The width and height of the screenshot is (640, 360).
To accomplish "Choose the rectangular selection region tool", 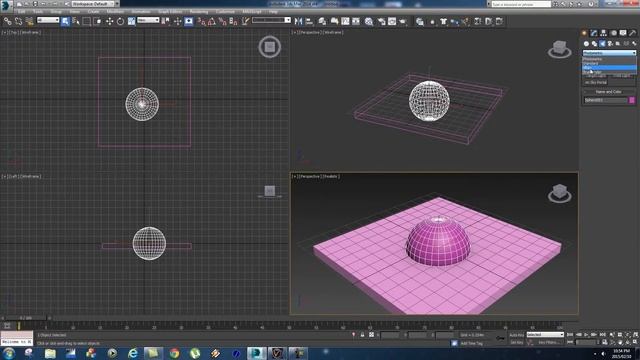I will tap(87, 21).
